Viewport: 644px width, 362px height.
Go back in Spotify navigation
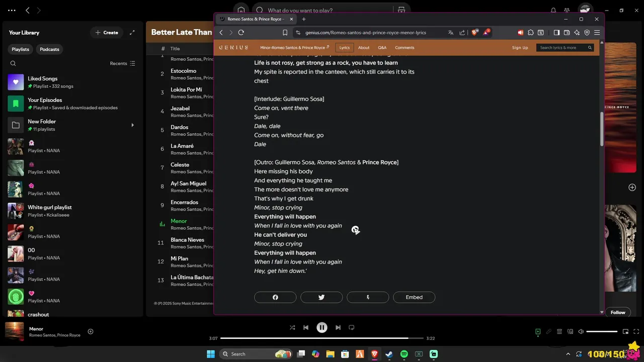[27, 10]
